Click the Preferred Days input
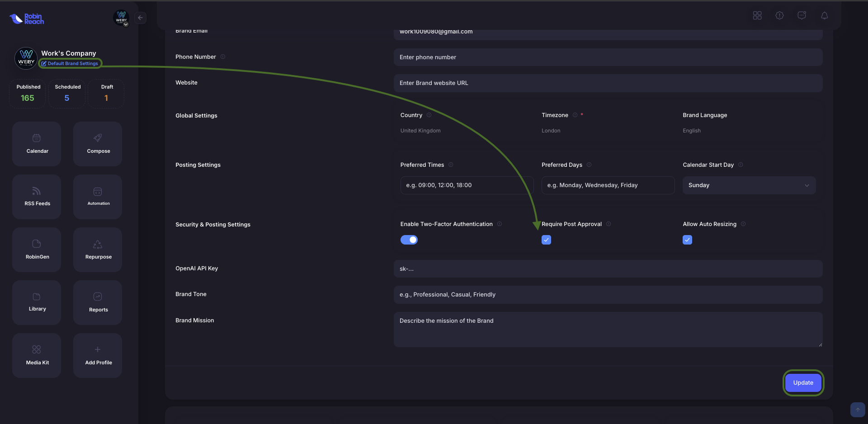868x424 pixels. [608, 185]
